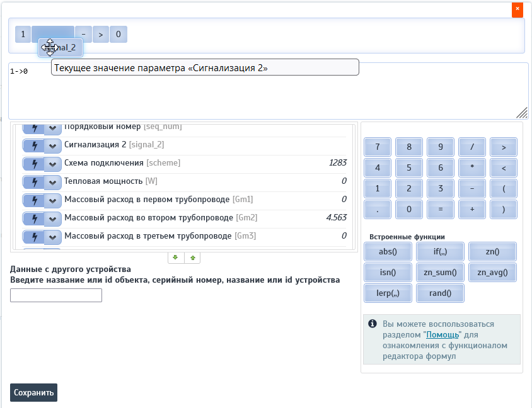This screenshot has height=408, width=532.
Task: Insert the abs() function
Action: tap(388, 252)
